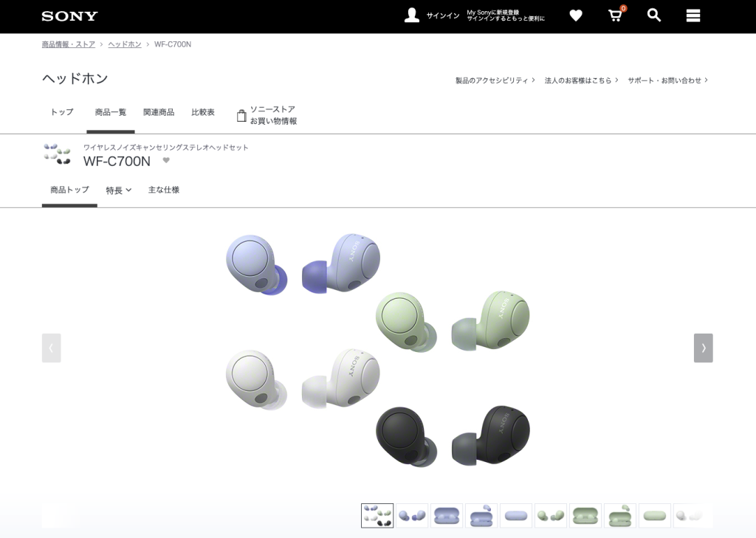
Task: Open 商品情報・ストア breadcrumb link
Action: pyautogui.click(x=69, y=44)
